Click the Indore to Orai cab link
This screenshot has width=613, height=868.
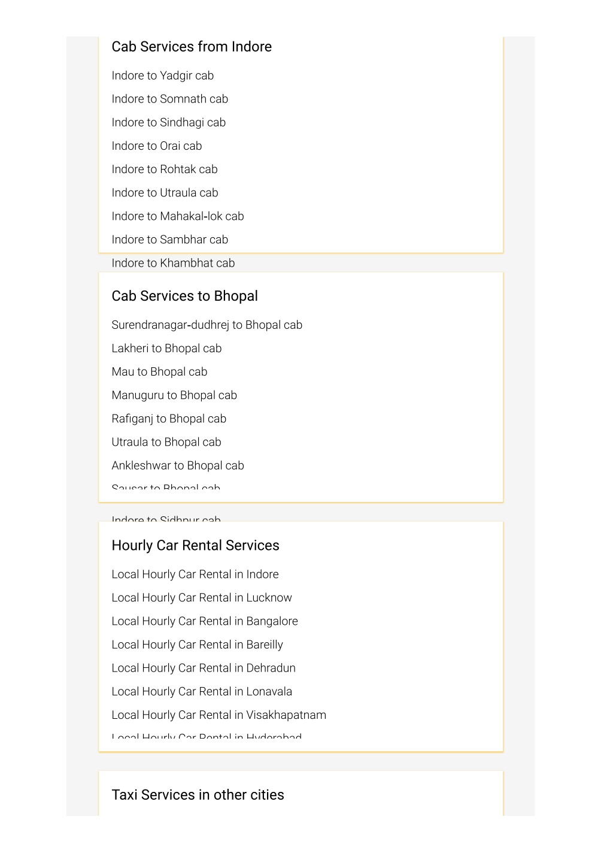pos(157,146)
